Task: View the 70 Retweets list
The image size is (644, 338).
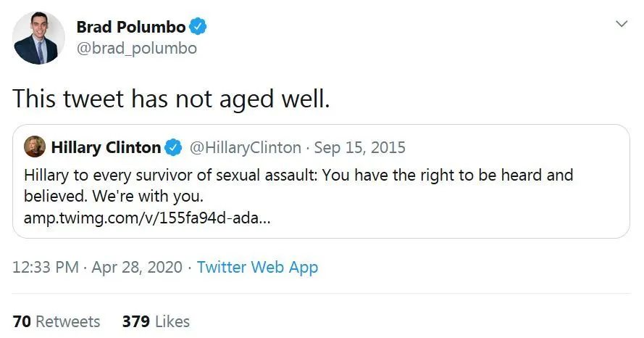Action: click(x=57, y=321)
